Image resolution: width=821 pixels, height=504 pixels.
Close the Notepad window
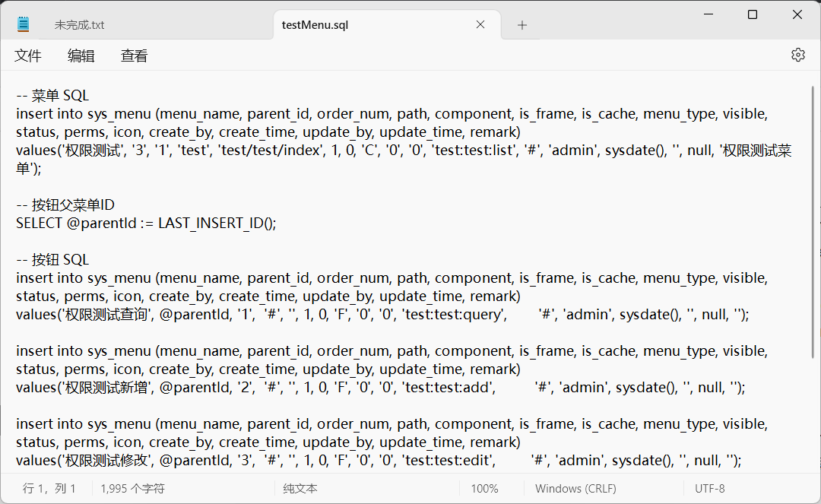pos(797,14)
